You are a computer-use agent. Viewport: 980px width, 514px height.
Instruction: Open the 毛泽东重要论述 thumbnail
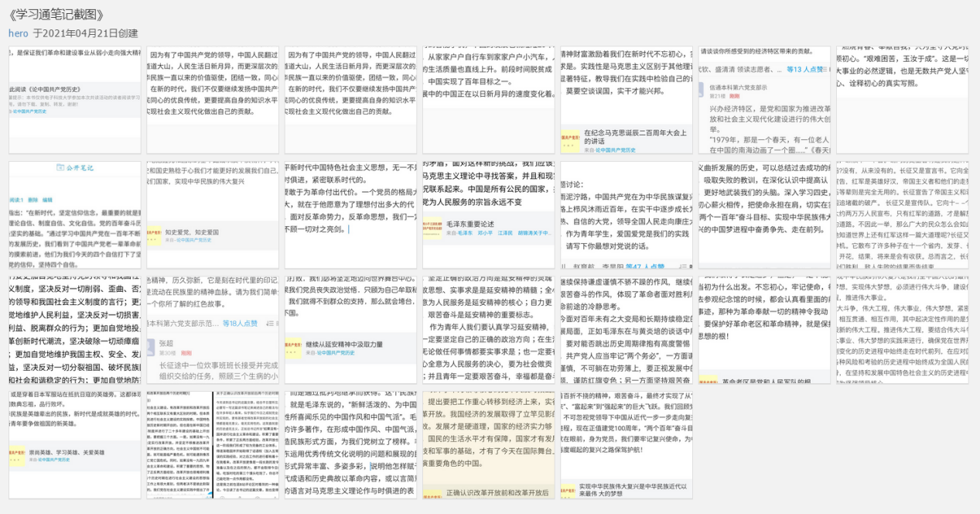(x=488, y=214)
